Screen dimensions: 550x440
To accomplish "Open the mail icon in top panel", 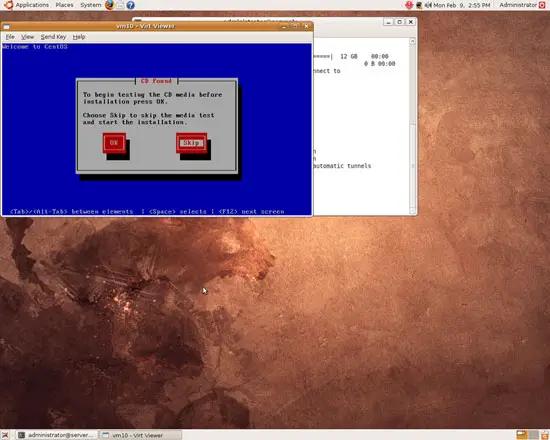I will pyautogui.click(x=120, y=5).
